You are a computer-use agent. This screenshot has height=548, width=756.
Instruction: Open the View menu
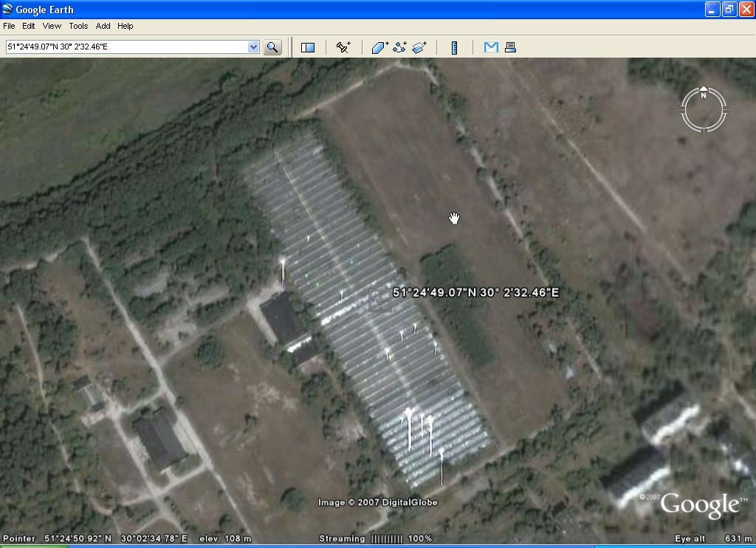coord(52,26)
